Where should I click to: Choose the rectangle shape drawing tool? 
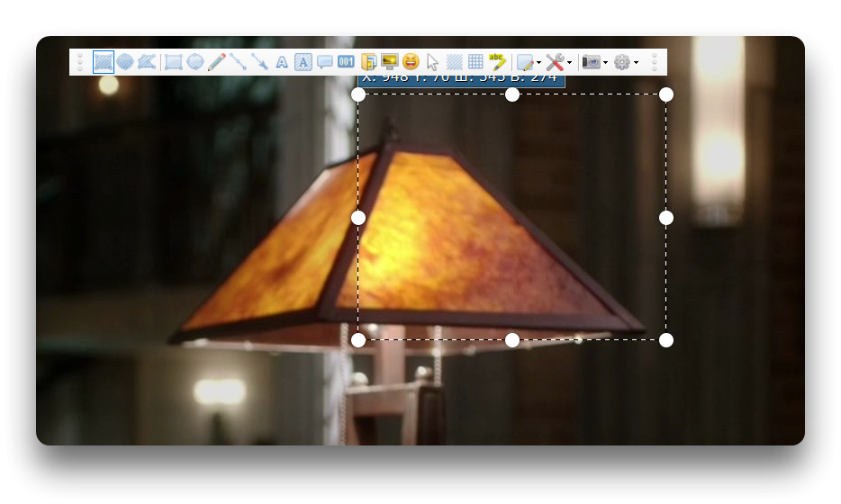pos(173,62)
